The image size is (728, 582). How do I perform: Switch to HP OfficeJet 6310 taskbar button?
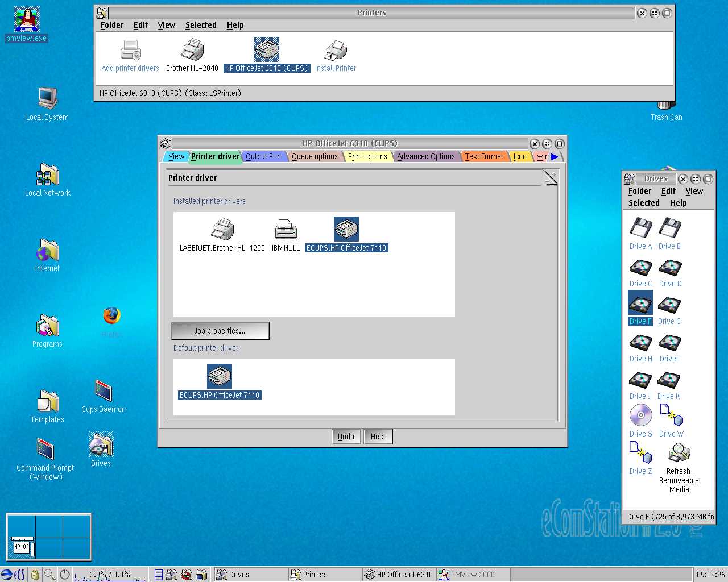399,575
